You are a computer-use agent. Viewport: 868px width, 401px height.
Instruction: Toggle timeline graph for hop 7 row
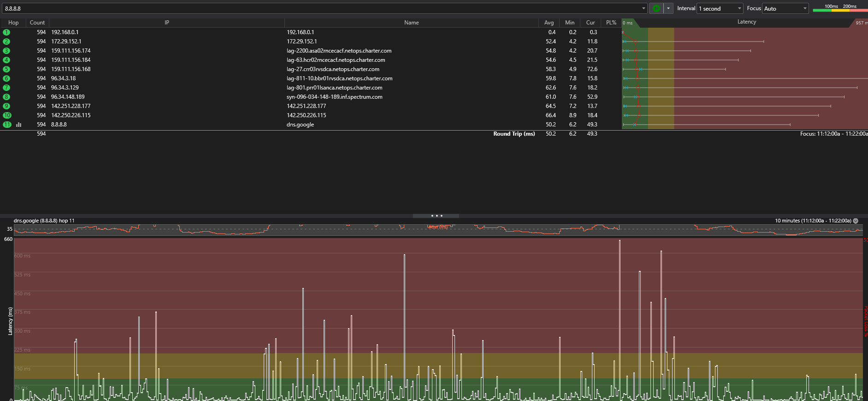19,88
